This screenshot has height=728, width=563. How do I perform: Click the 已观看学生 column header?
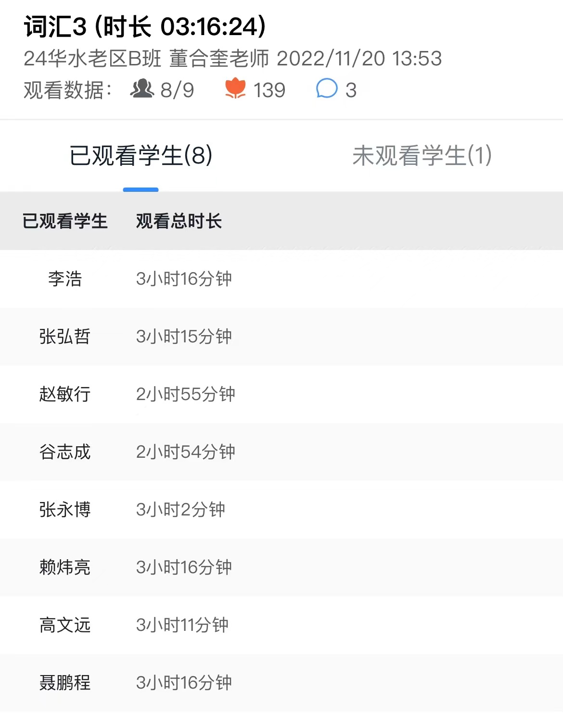65,221
